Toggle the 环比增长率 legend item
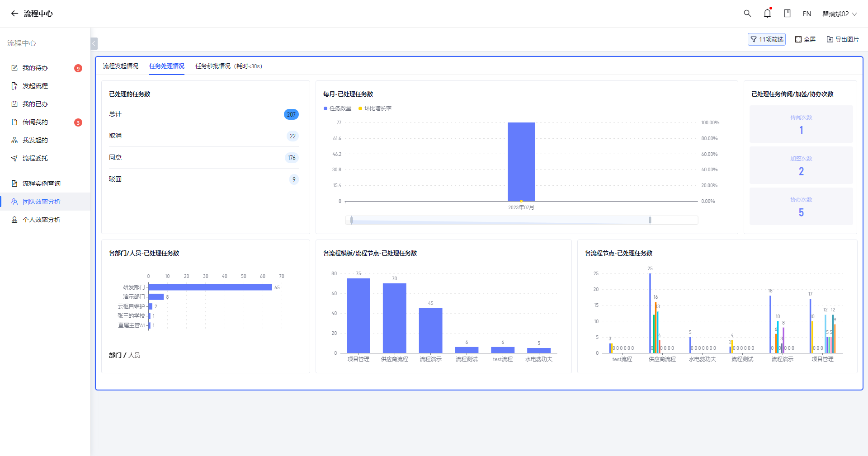868x456 pixels. 375,108
